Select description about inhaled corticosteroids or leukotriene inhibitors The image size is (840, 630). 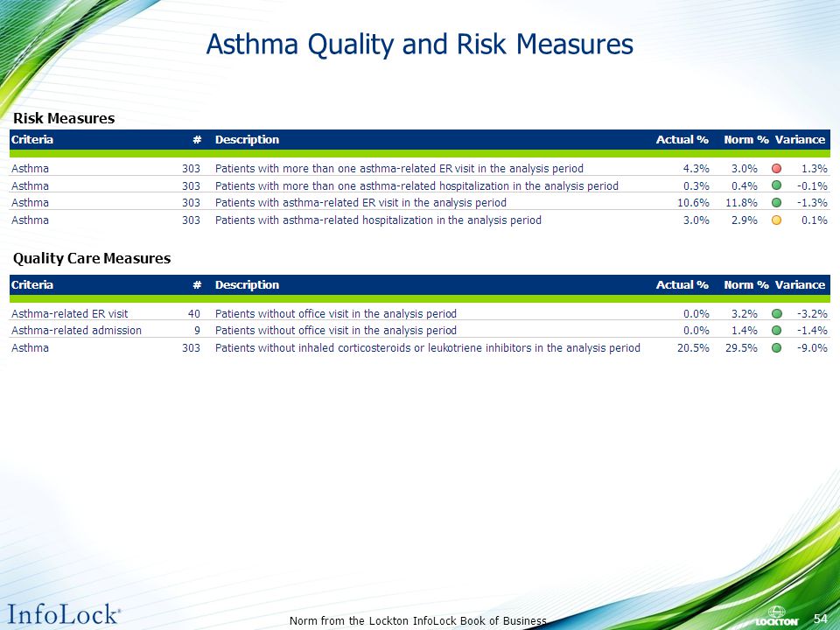pos(428,348)
